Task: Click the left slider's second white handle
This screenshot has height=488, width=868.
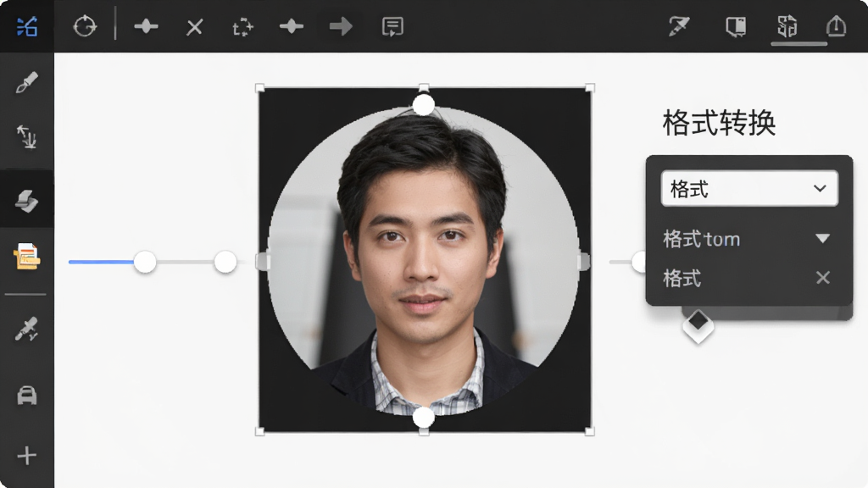Action: pyautogui.click(x=225, y=262)
